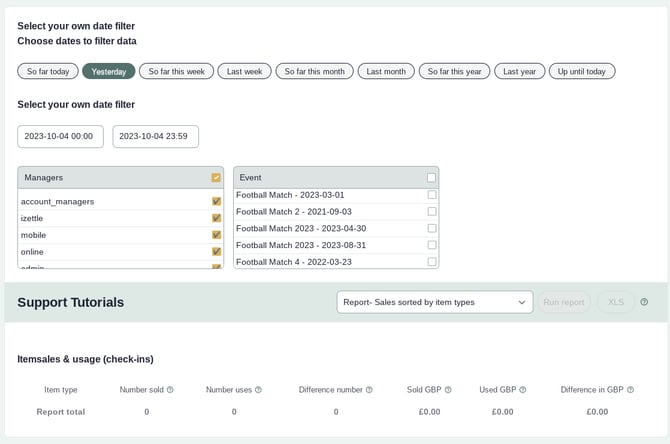Screen dimensions: 670x444
Task: Check Football Match 2023-03-01 event
Action: (x=432, y=195)
